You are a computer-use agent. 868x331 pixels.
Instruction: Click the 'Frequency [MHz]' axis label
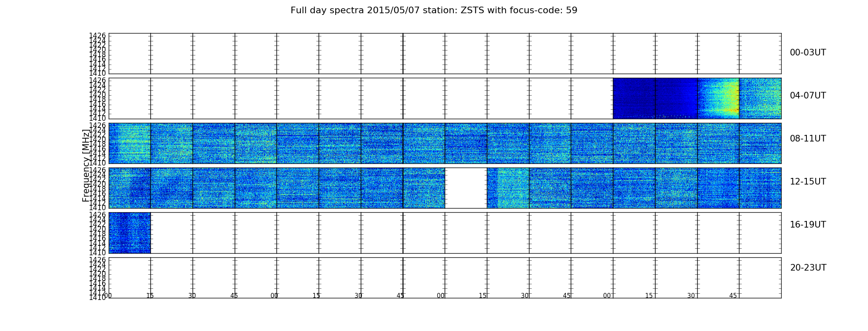click(86, 165)
